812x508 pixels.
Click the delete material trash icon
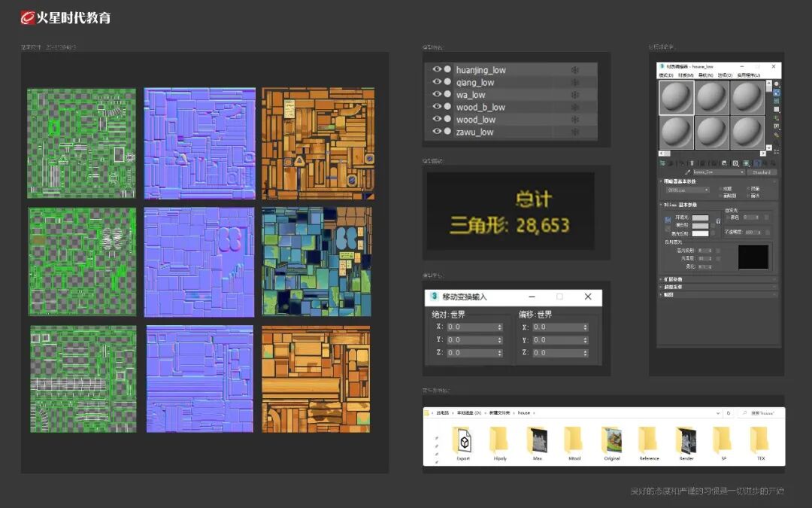(692, 163)
